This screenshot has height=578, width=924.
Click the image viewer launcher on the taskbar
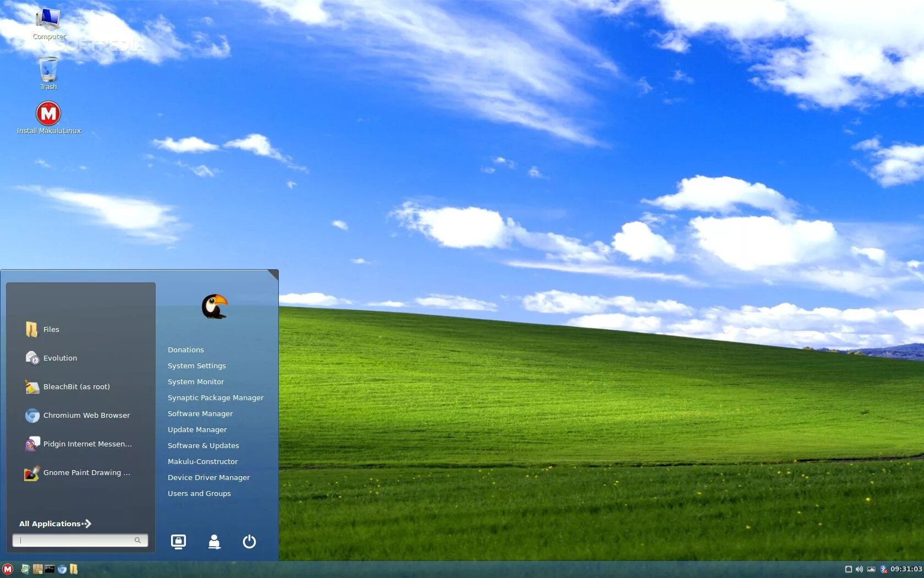(x=25, y=569)
